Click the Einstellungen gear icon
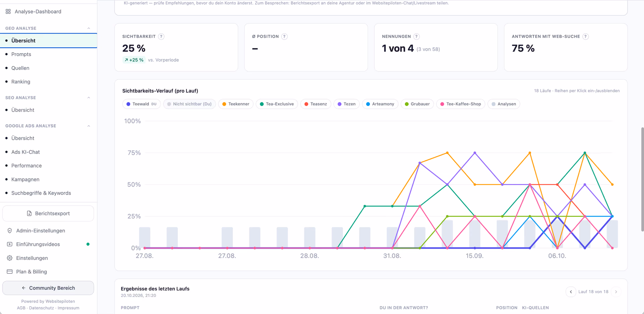Image resolution: width=644 pixels, height=314 pixels. point(10,258)
